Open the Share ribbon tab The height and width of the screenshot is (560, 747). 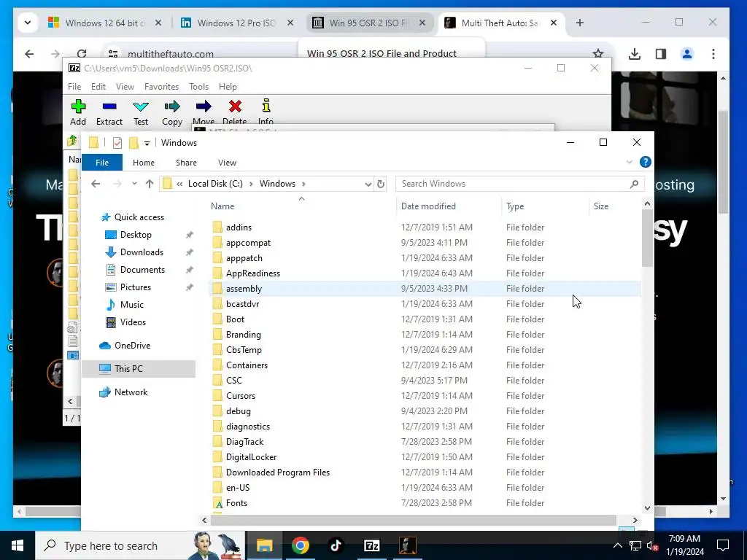186,163
